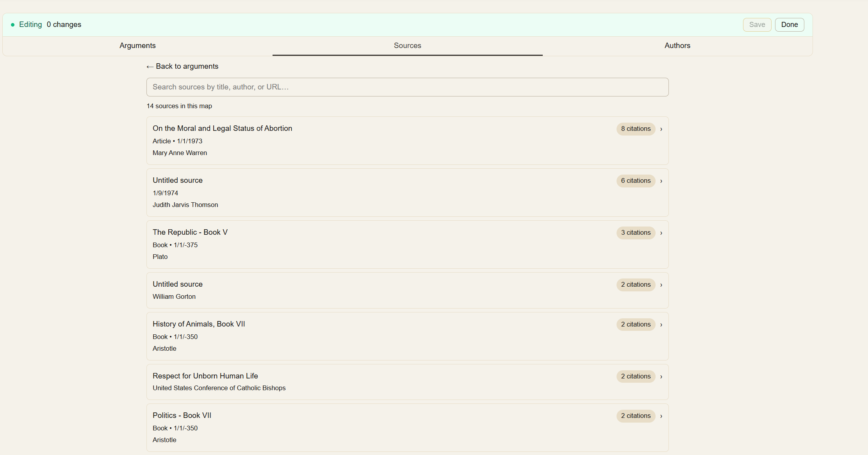868x455 pixels.
Task: Click the green editing status indicator dot
Action: click(x=12, y=24)
